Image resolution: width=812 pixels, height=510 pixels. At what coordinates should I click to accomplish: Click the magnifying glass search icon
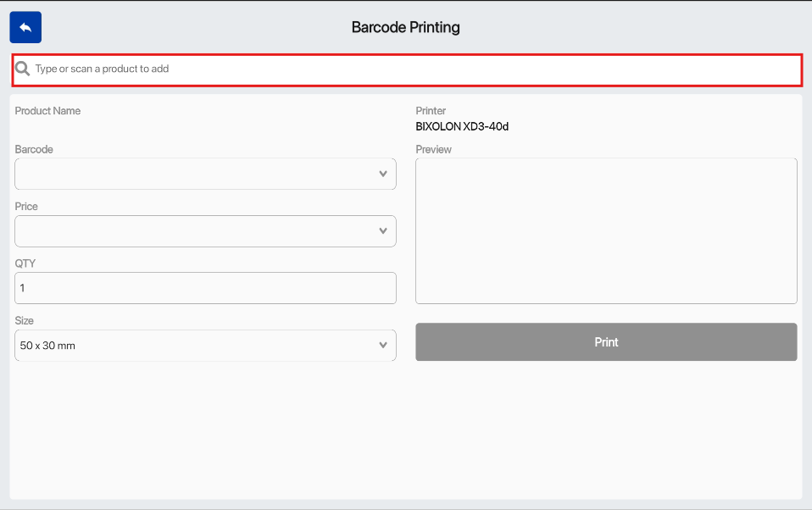click(23, 69)
